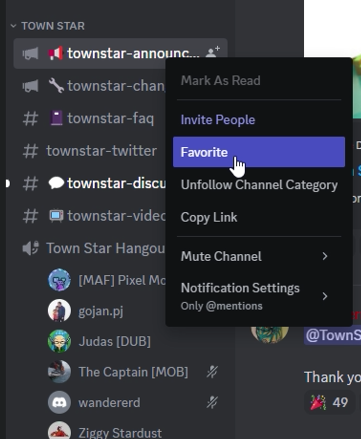This screenshot has height=439, width=361.
Task: Click the hash icon beside townstar-faq
Action: tap(30, 119)
